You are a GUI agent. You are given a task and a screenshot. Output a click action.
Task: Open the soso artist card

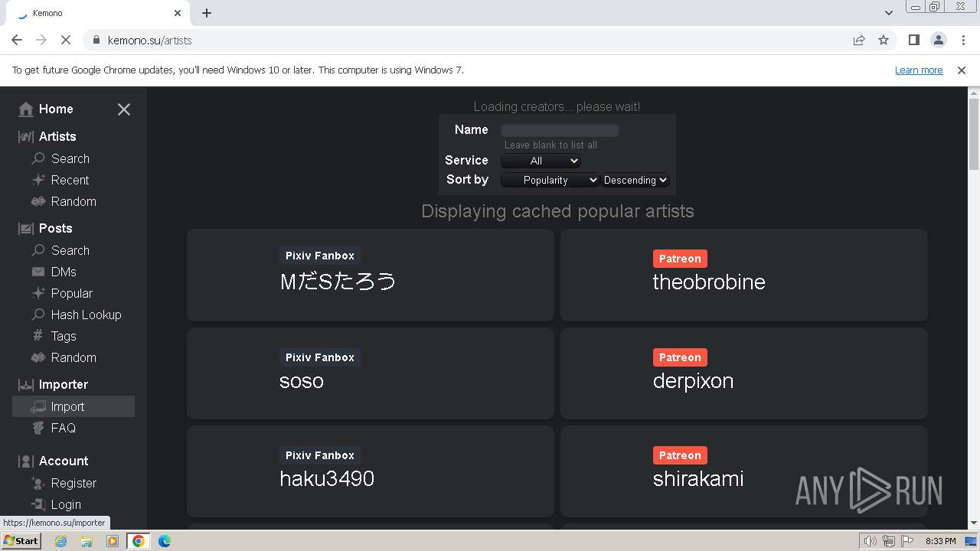tap(371, 373)
